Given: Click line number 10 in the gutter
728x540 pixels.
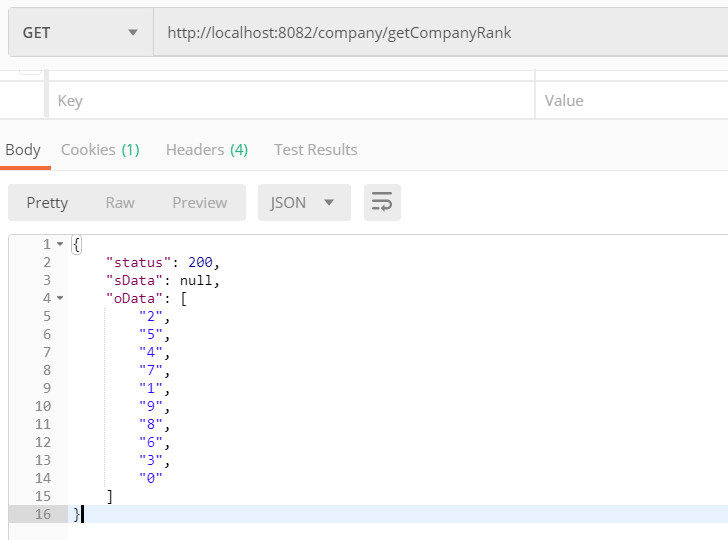Looking at the screenshot, I should [x=43, y=406].
